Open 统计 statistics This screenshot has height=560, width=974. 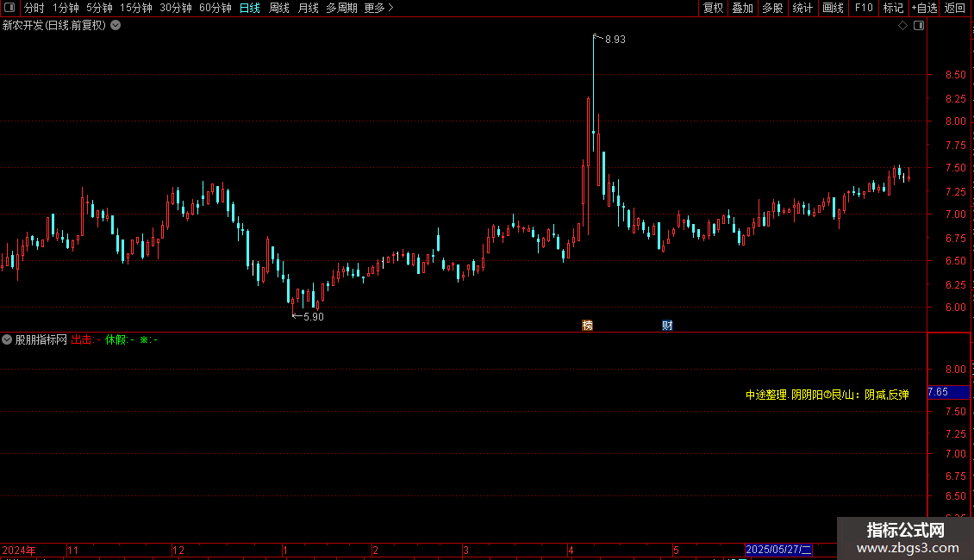pyautogui.click(x=802, y=8)
